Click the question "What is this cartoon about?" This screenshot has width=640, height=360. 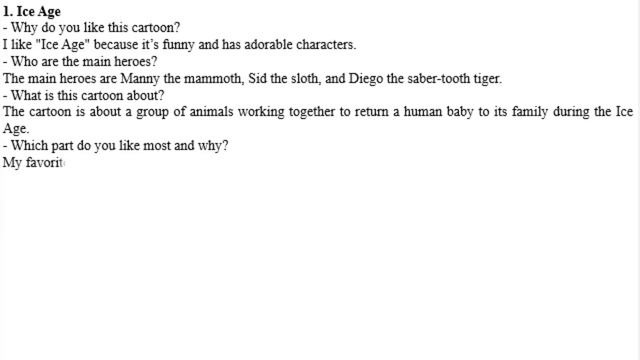pyautogui.click(x=88, y=96)
